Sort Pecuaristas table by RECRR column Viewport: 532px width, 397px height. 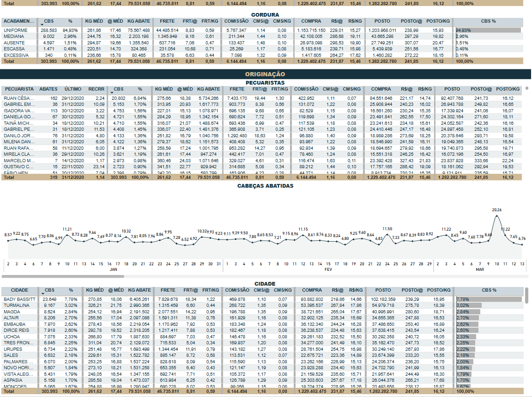96,89
